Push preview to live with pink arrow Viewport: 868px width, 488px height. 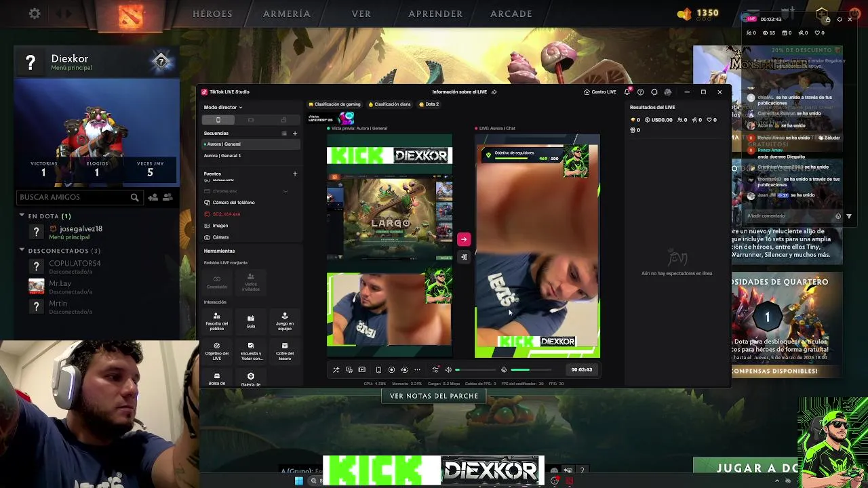[x=464, y=239]
